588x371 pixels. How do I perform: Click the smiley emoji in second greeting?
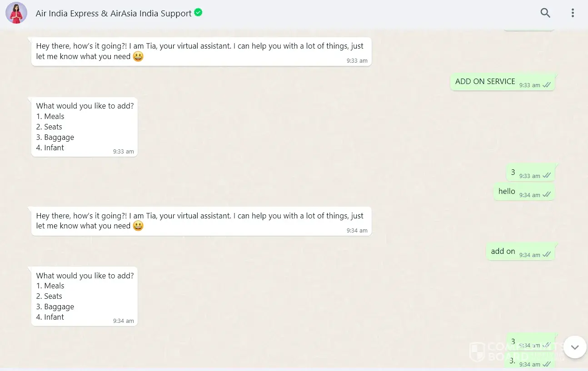[x=138, y=226]
